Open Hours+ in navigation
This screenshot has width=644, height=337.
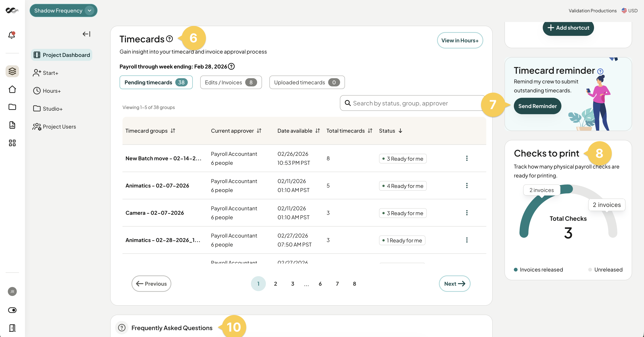click(x=47, y=91)
